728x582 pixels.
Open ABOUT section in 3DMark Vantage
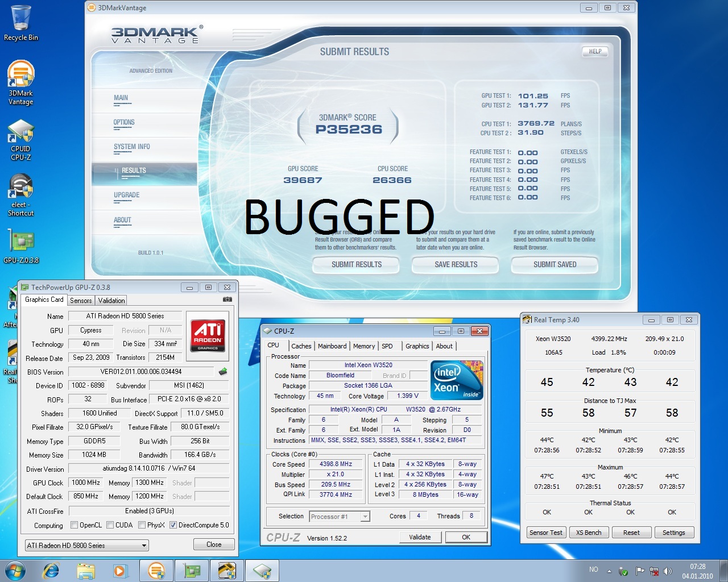point(144,222)
